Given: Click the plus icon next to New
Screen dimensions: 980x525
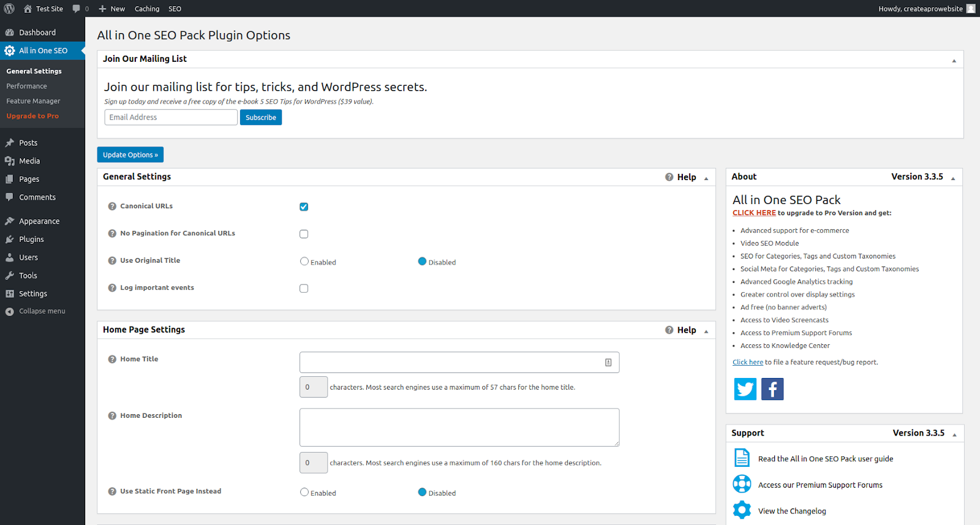Looking at the screenshot, I should pos(102,9).
